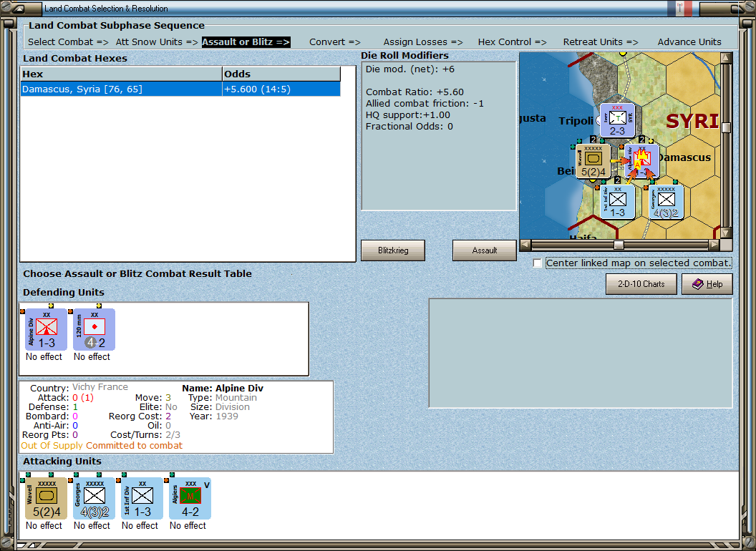
Task: Click the map vertical scrollbar thumb
Action: [x=726, y=127]
